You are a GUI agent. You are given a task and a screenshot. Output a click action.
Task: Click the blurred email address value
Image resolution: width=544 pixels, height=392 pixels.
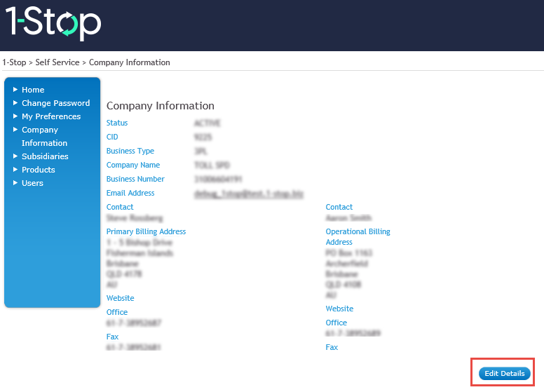(x=248, y=194)
